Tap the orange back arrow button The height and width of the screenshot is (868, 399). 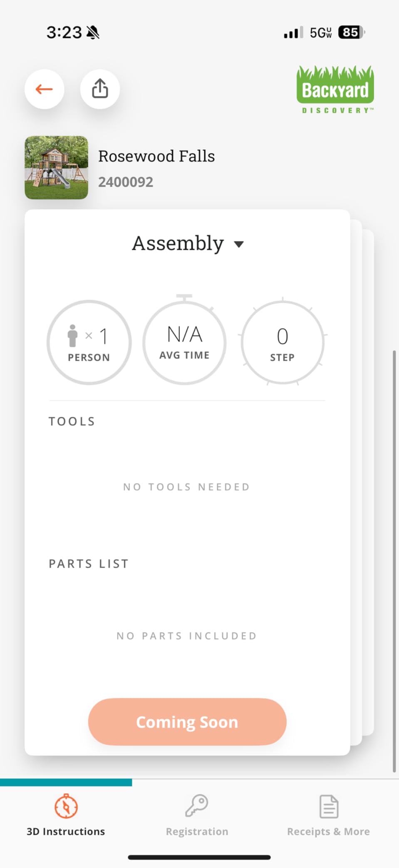click(x=44, y=89)
